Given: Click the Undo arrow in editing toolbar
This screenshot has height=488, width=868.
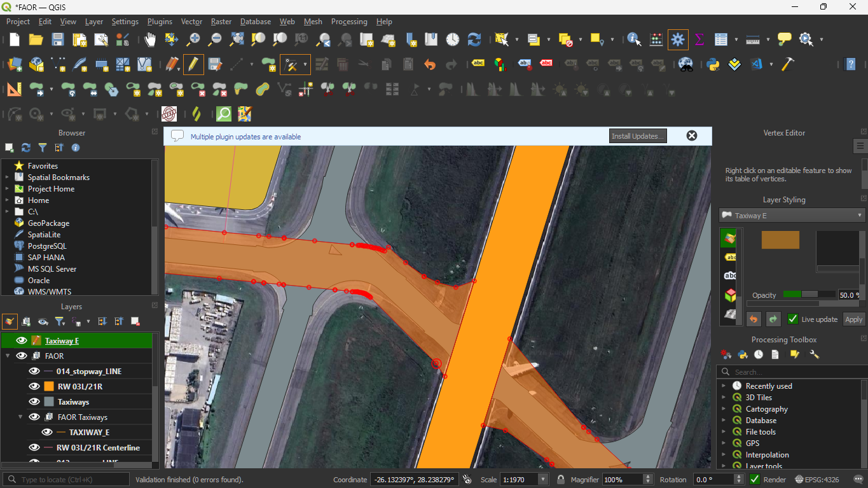Looking at the screenshot, I should [x=430, y=64].
